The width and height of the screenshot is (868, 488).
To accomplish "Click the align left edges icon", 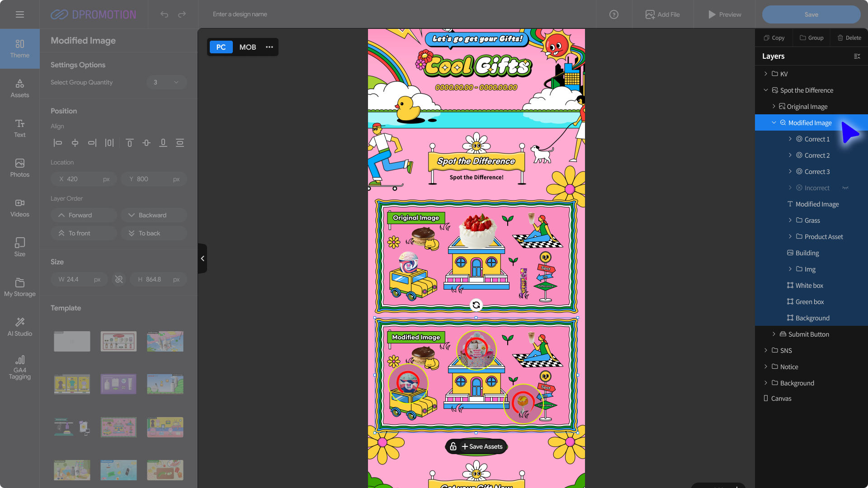I will 57,143.
